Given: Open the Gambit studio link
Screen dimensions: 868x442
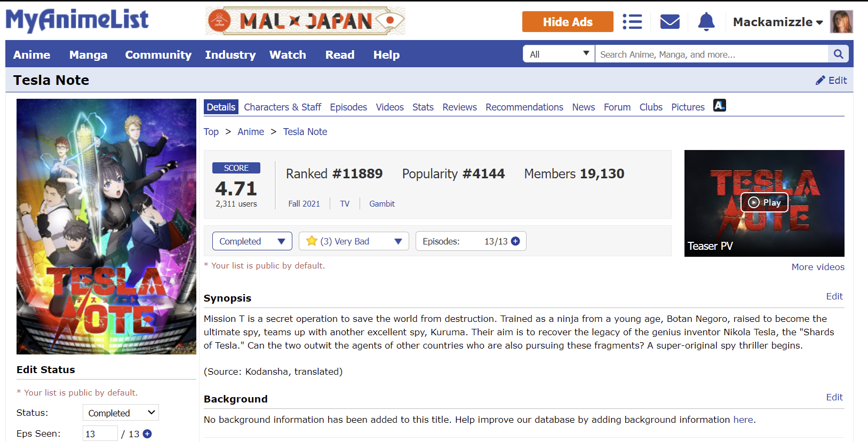Looking at the screenshot, I should [x=382, y=204].
